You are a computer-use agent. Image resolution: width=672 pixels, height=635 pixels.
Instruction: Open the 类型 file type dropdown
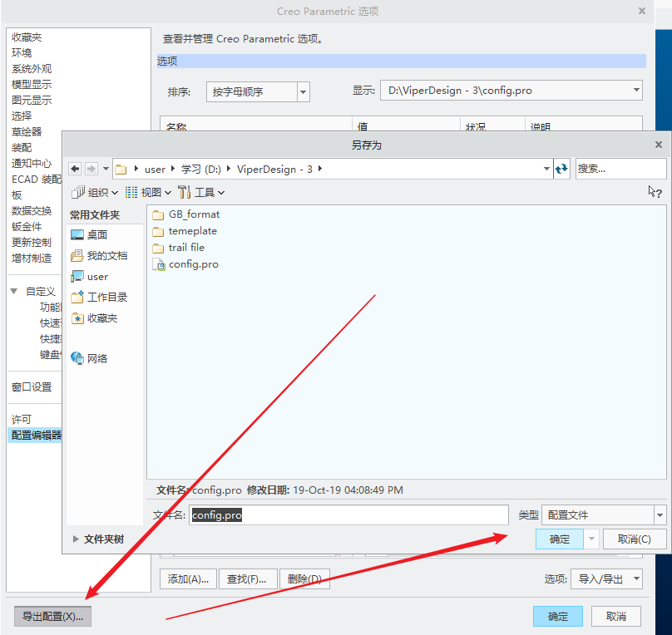[x=660, y=515]
